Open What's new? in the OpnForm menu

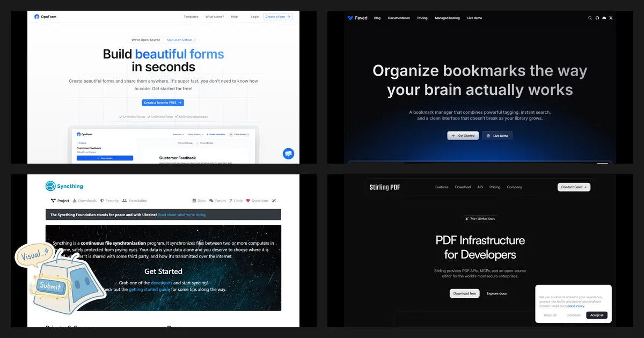[x=215, y=17]
